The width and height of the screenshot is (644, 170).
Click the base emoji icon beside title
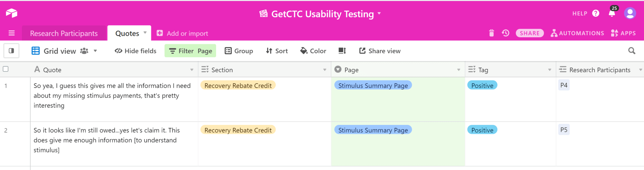coord(264,14)
